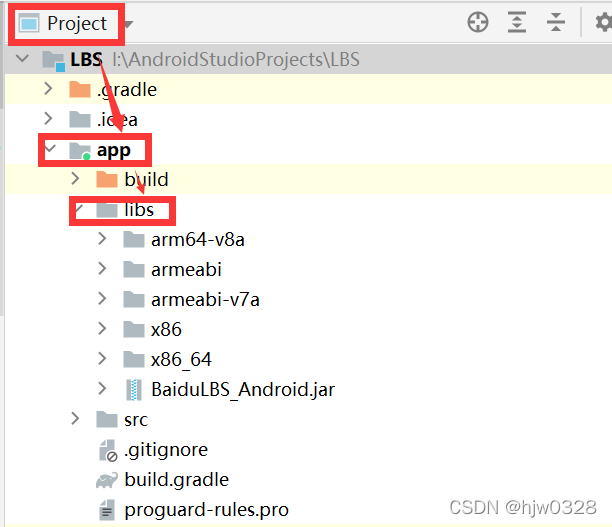The image size is (612, 527).
Task: Collapse the app module
Action: coord(50,148)
